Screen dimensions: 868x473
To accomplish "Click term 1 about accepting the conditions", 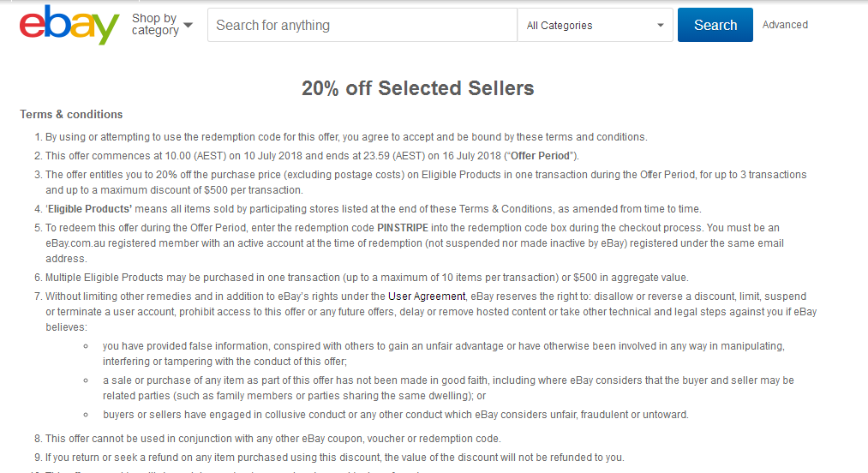I will pyautogui.click(x=346, y=137).
